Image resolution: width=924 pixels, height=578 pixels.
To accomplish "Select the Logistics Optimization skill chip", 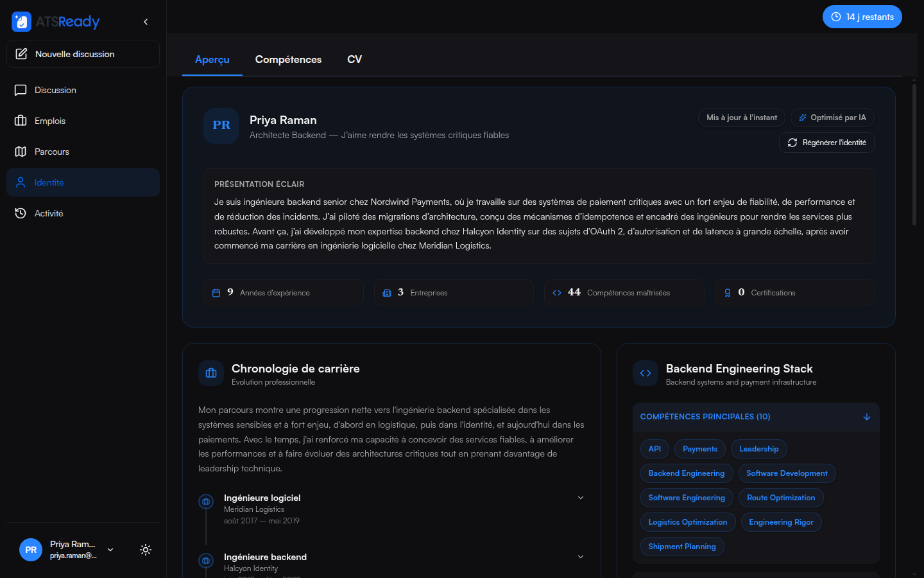I will pyautogui.click(x=688, y=522).
